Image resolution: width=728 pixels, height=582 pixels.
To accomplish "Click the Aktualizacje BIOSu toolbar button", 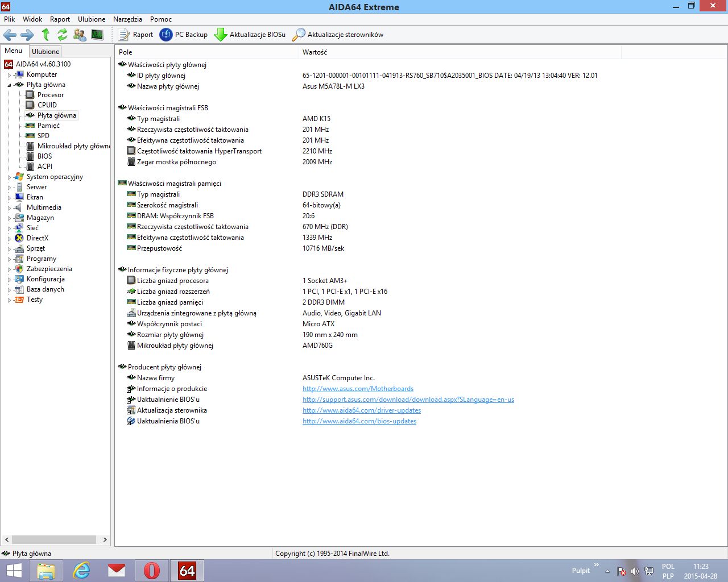I will (250, 35).
